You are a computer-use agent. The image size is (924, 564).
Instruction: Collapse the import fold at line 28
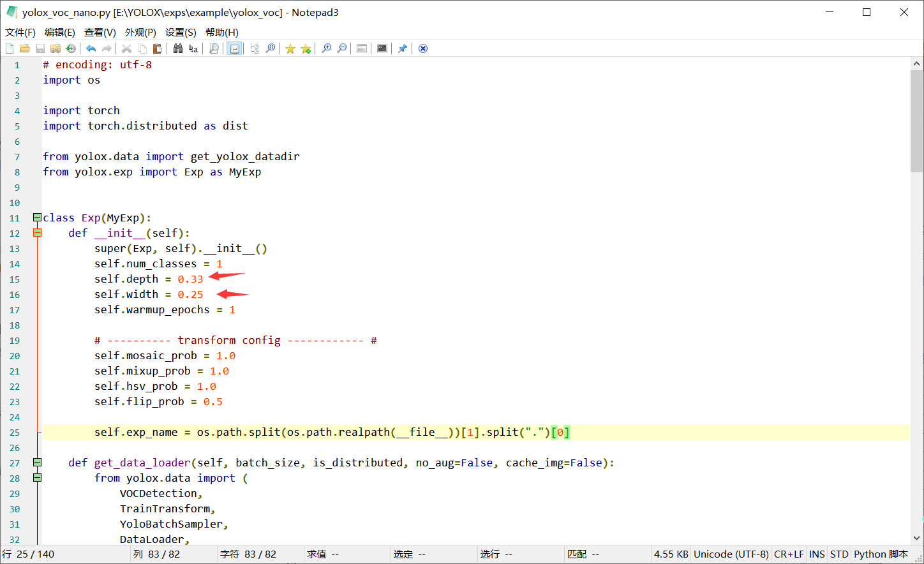click(37, 478)
